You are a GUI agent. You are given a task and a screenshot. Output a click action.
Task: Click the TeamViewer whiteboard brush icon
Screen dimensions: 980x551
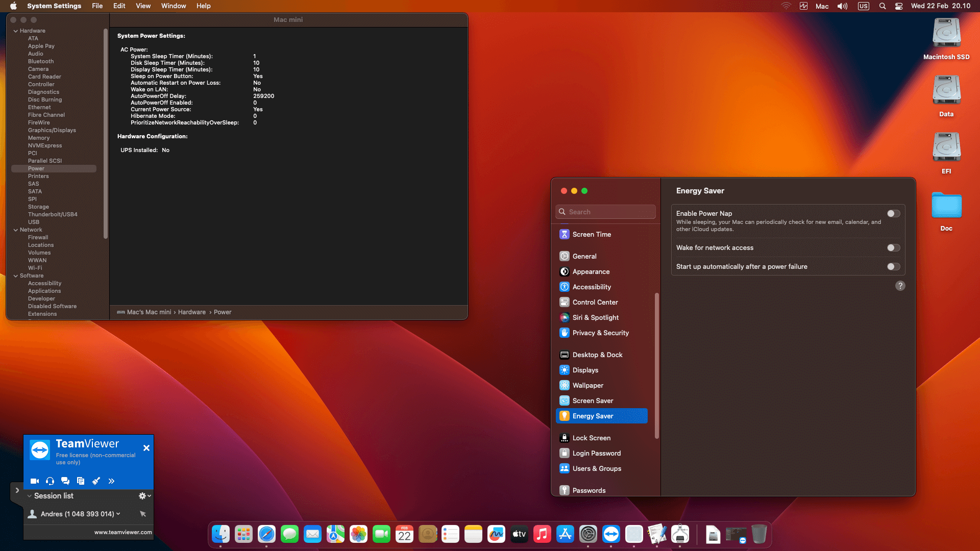tap(96, 481)
